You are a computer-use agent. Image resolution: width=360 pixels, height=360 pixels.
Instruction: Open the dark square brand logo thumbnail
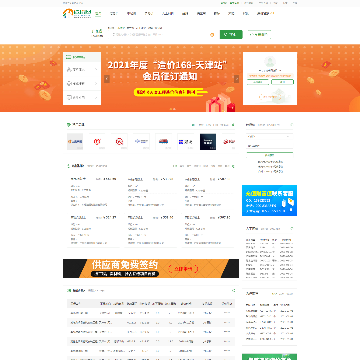tap(208, 142)
